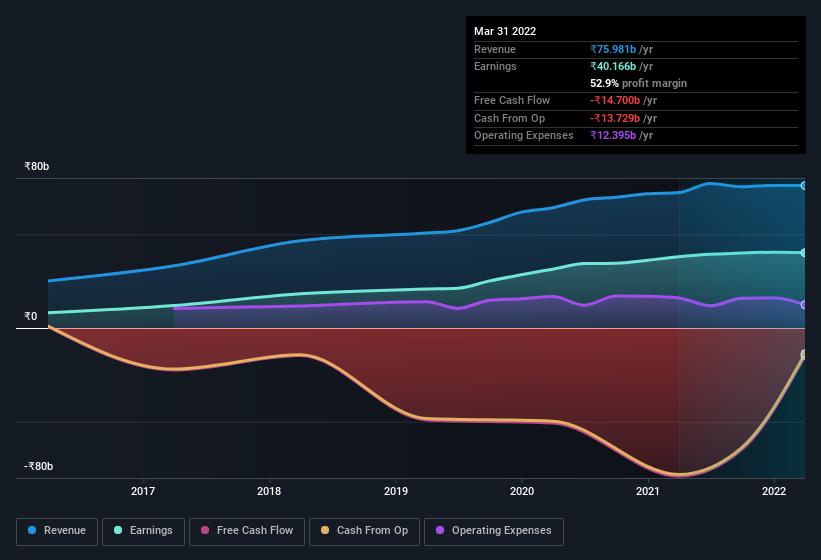This screenshot has height=560, width=821.
Task: Toggle the Operating Expenses legend button
Action: (493, 531)
